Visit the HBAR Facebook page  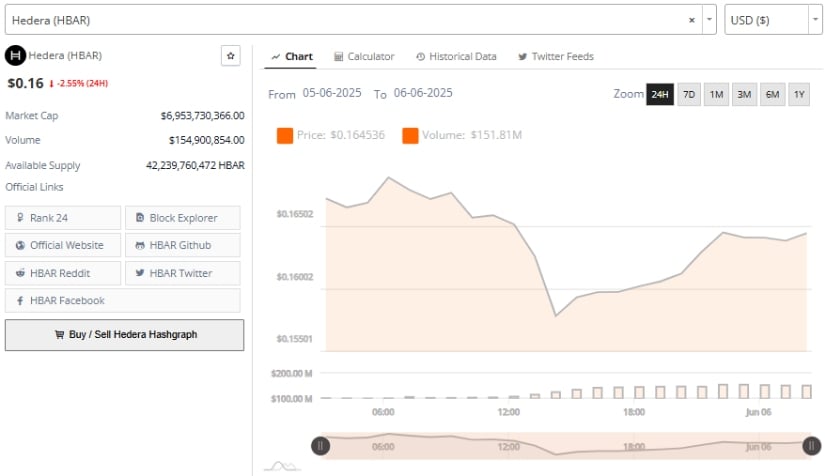(122, 300)
